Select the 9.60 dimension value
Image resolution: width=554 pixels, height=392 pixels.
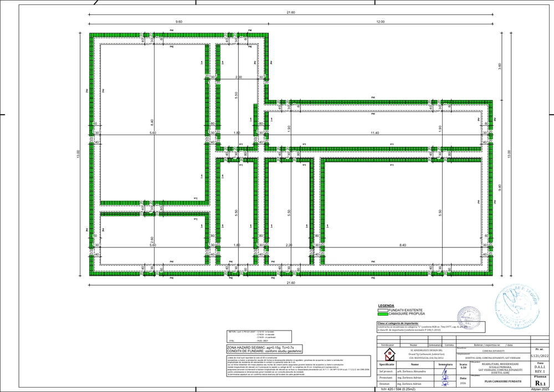[x=179, y=22]
